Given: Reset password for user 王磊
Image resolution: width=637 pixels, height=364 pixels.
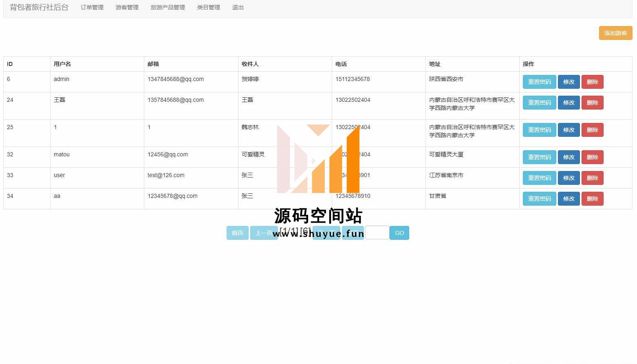Looking at the screenshot, I should 539,103.
